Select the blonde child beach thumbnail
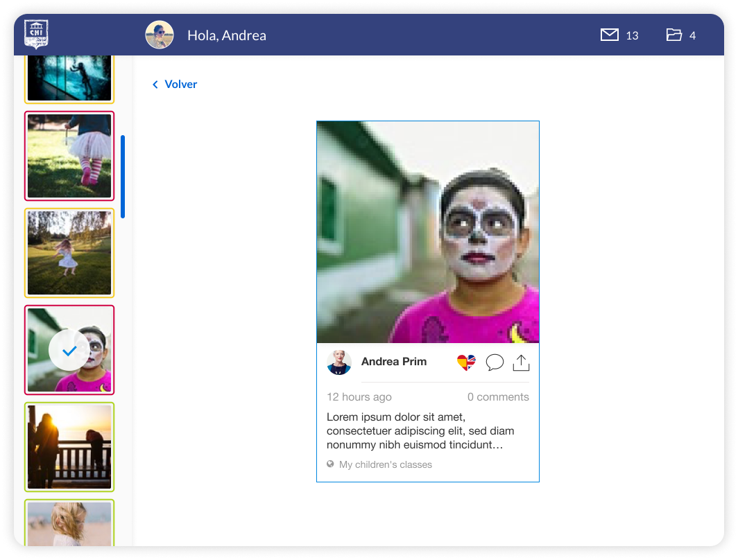Image resolution: width=738 pixels, height=560 pixels. [x=69, y=523]
